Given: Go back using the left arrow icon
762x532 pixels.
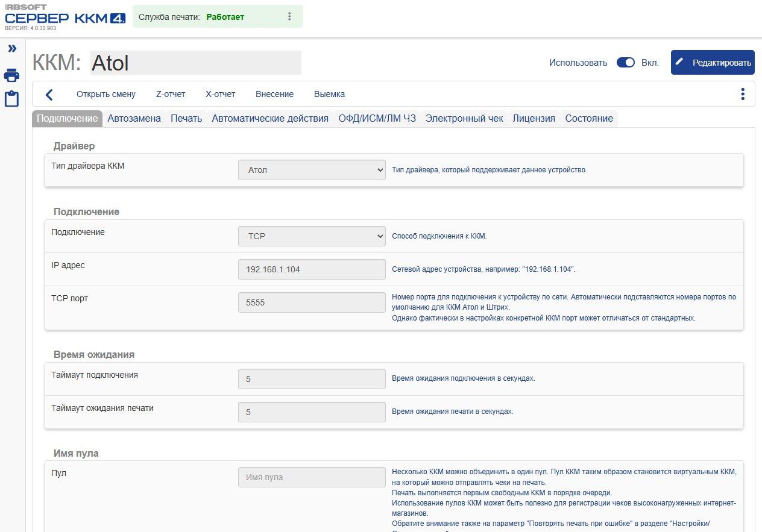Looking at the screenshot, I should point(49,95).
